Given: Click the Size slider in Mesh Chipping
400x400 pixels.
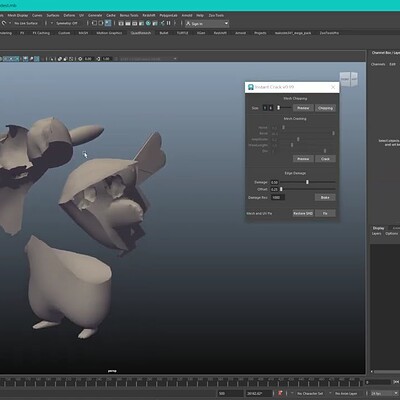Looking at the screenshot, I should coord(284,108).
